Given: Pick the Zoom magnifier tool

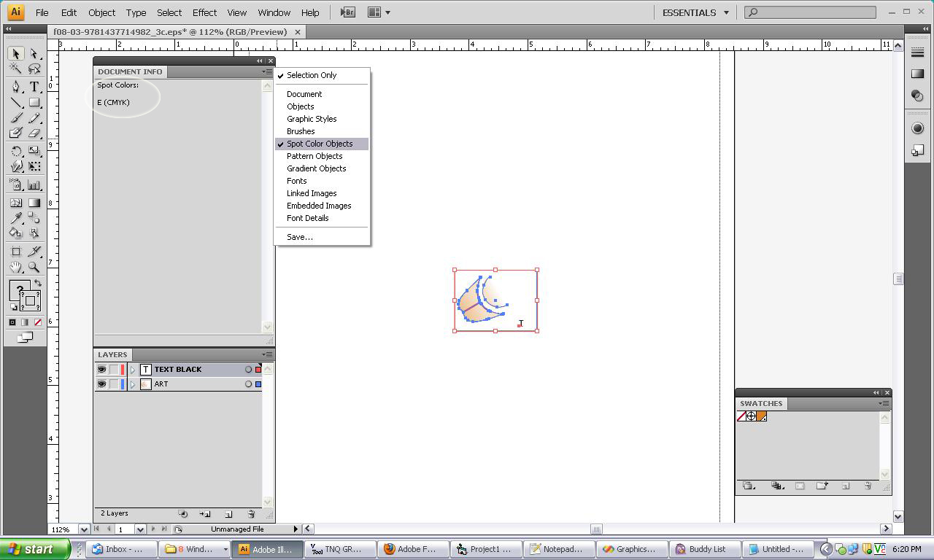Looking at the screenshot, I should tap(34, 268).
